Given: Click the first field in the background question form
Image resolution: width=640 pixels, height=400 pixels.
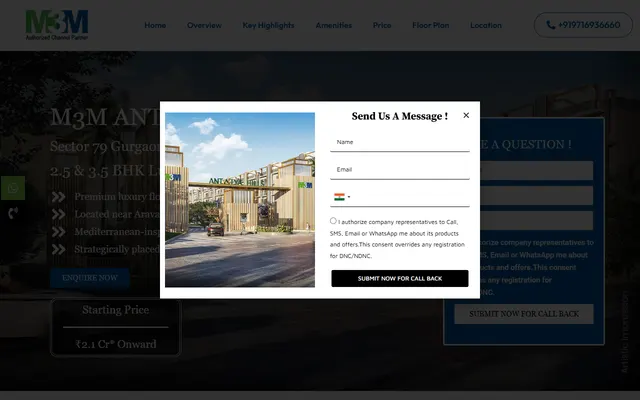Looking at the screenshot, I should click(x=536, y=171).
